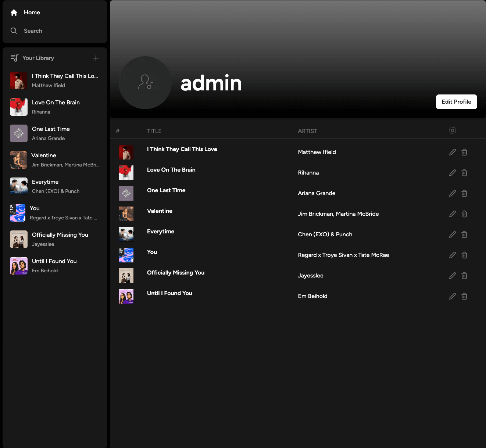Delete "Until I Found You" with the trash icon

click(464, 296)
